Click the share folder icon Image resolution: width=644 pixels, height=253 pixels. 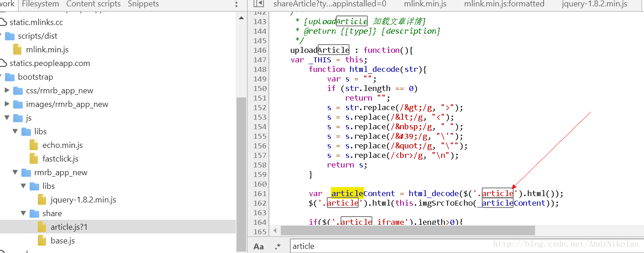(x=35, y=213)
